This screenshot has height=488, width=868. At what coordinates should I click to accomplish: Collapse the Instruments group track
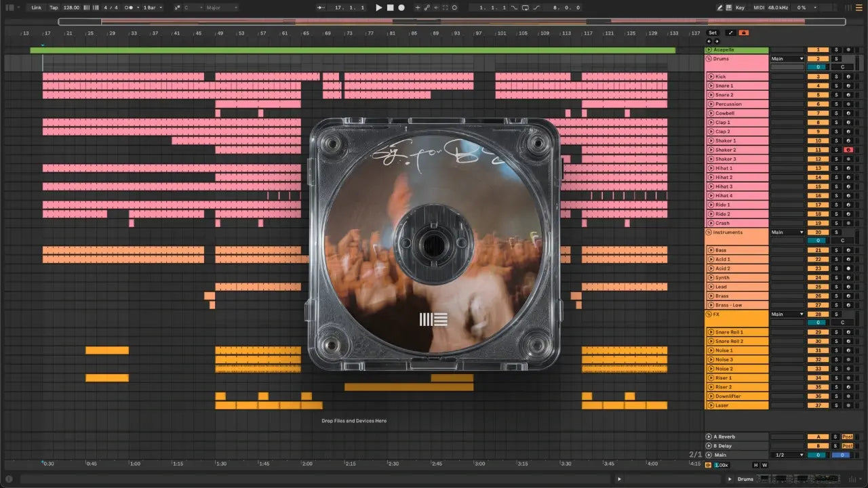click(709, 232)
